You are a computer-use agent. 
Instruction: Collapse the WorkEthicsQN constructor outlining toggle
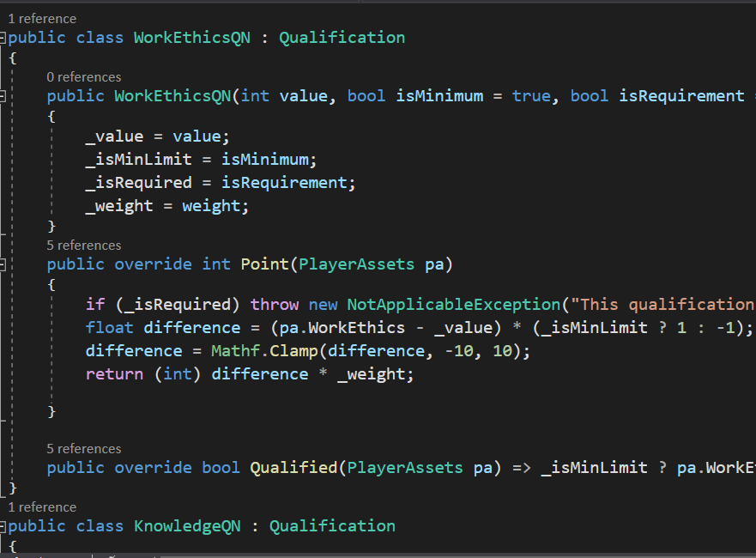[x=3, y=96]
